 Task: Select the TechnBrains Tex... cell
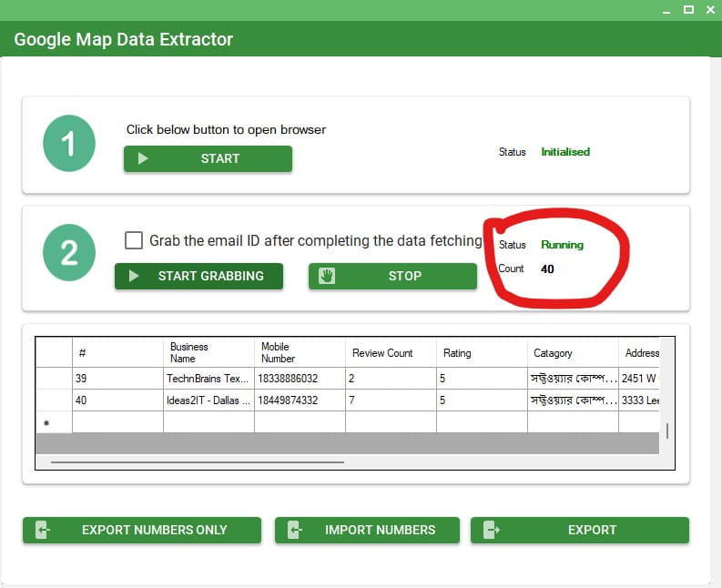[x=208, y=379]
